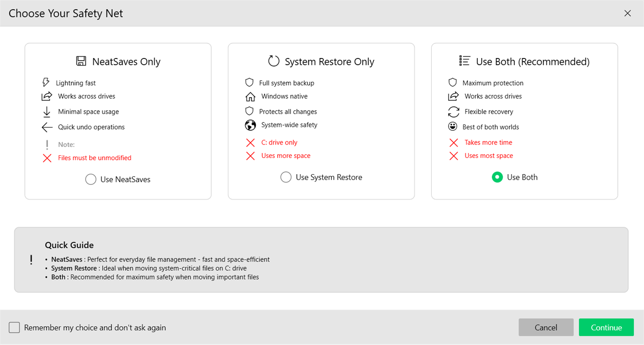Select the Use Both radio button
The width and height of the screenshot is (644, 345).
[x=497, y=177]
